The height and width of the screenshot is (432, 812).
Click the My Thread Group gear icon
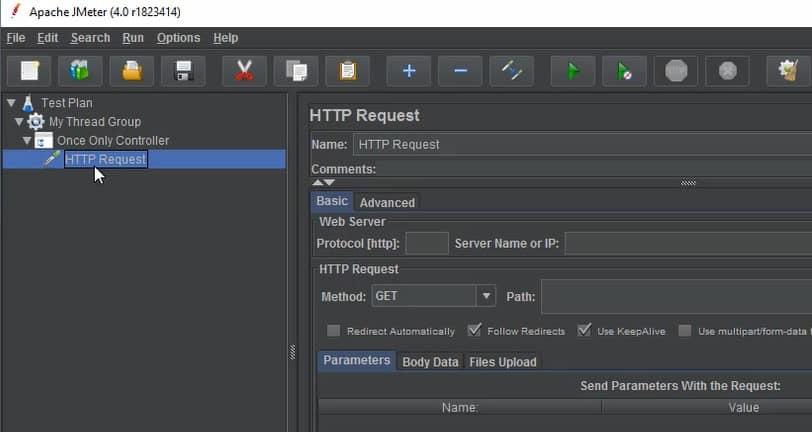click(x=36, y=122)
